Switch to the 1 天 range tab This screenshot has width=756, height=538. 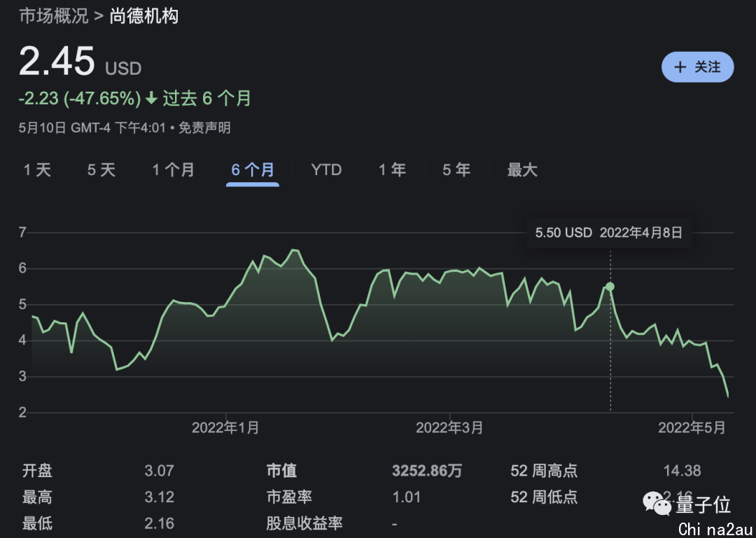click(37, 170)
